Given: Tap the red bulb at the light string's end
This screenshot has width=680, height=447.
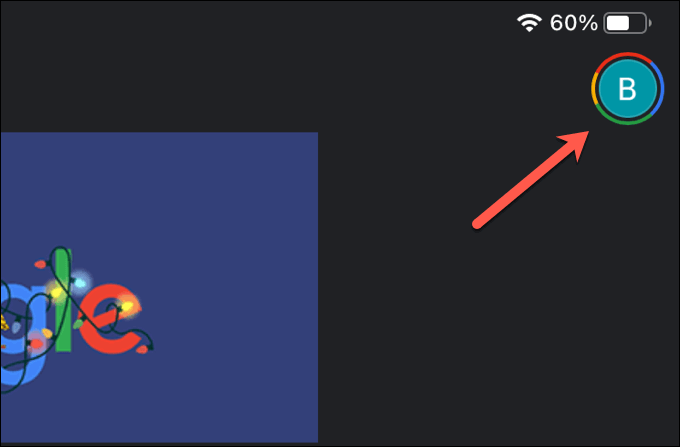Looking at the screenshot, I should point(144,349).
